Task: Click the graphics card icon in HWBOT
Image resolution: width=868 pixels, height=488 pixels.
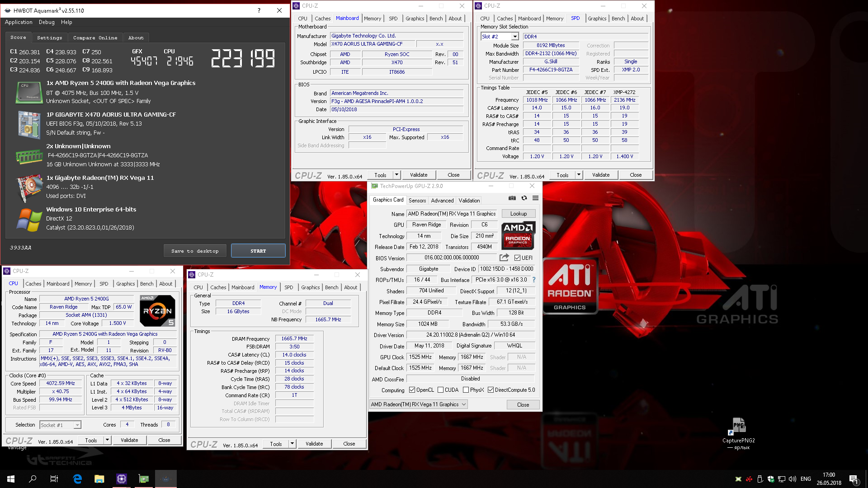Action: coord(29,188)
